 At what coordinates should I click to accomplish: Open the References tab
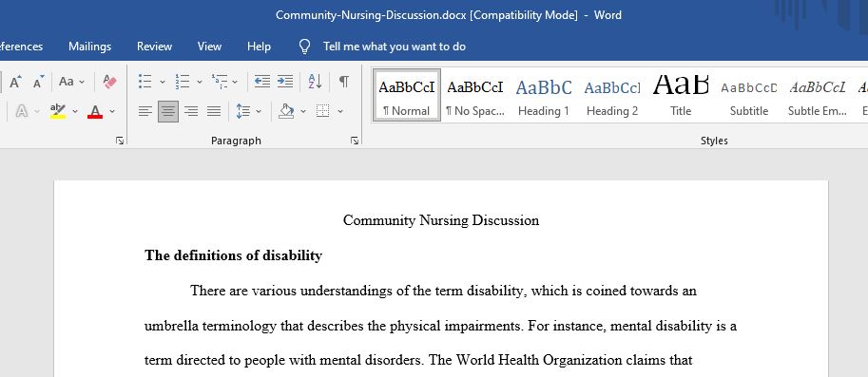pyautogui.click(x=21, y=47)
